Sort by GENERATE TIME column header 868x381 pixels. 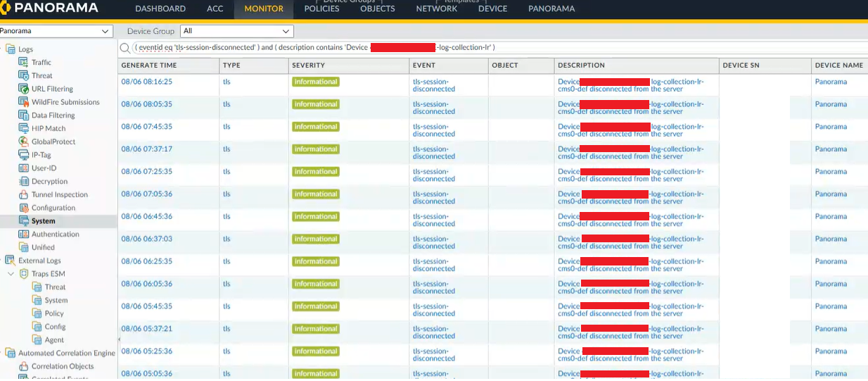pyautogui.click(x=149, y=65)
